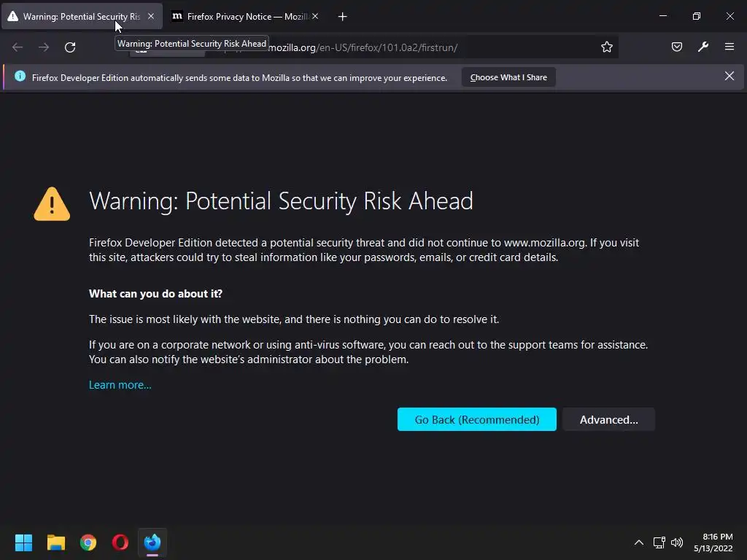Screen dimensions: 747x560
Task: Click the forward navigation arrow
Action: [x=44, y=47]
